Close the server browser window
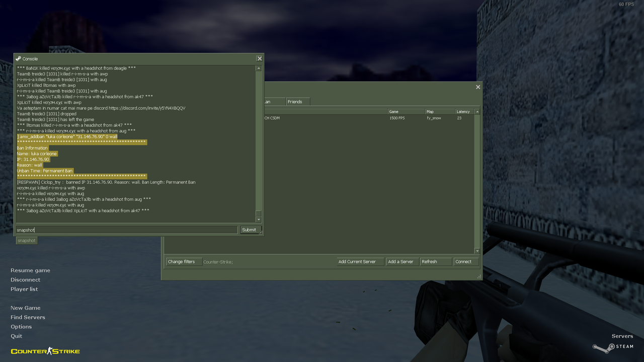This screenshot has height=362, width=644. [478, 87]
